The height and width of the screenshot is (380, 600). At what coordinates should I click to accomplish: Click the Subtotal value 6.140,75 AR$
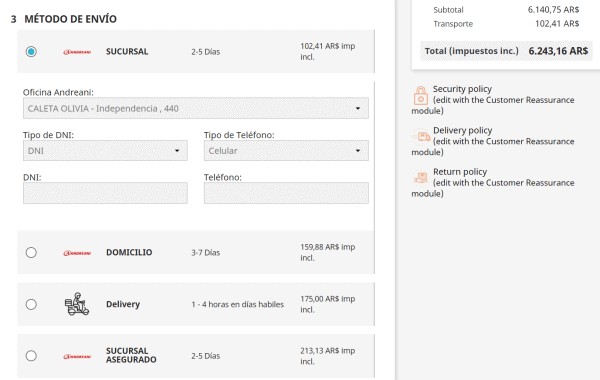pyautogui.click(x=553, y=10)
